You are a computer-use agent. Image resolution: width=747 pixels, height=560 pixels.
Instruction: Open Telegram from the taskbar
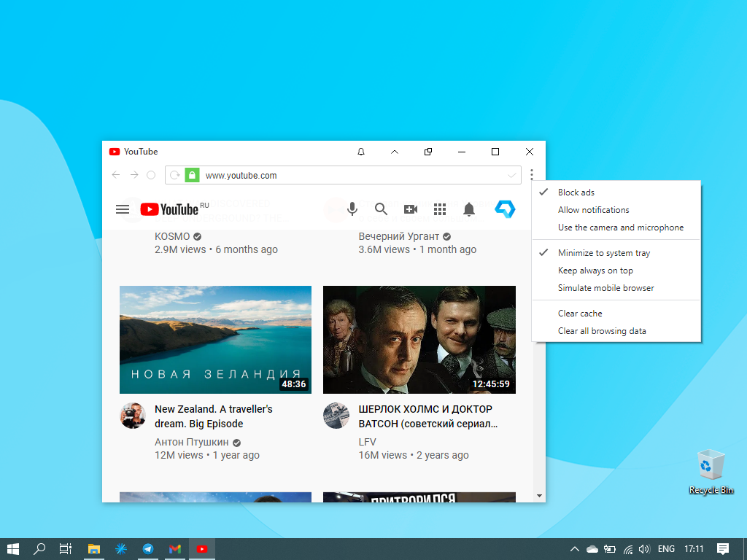[148, 549]
